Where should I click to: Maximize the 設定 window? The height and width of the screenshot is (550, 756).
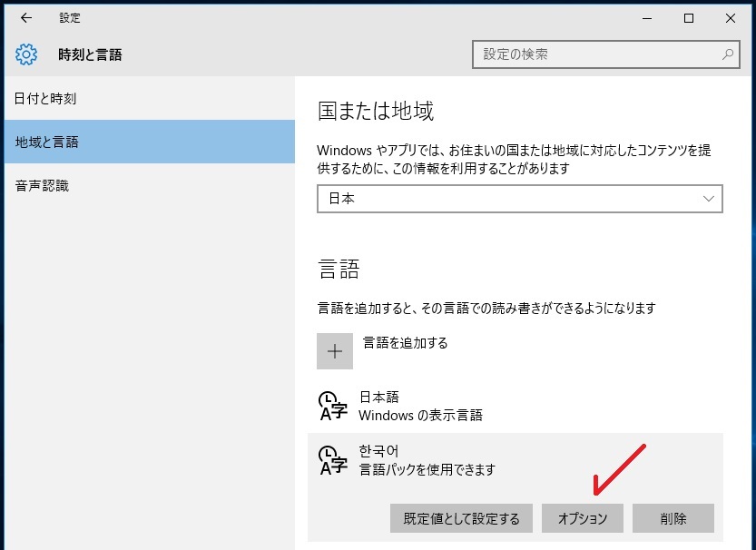point(689,18)
